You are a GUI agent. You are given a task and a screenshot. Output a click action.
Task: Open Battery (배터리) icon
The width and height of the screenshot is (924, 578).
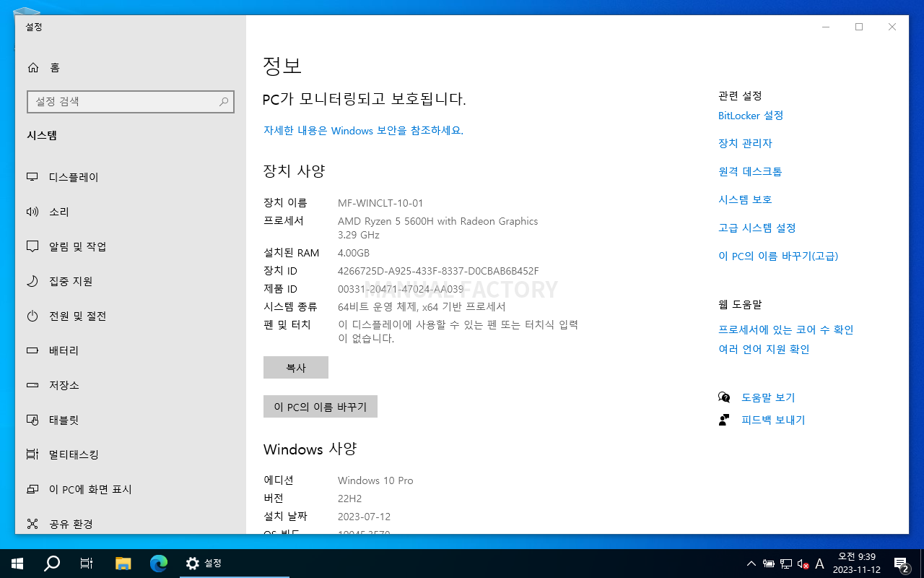click(x=32, y=350)
